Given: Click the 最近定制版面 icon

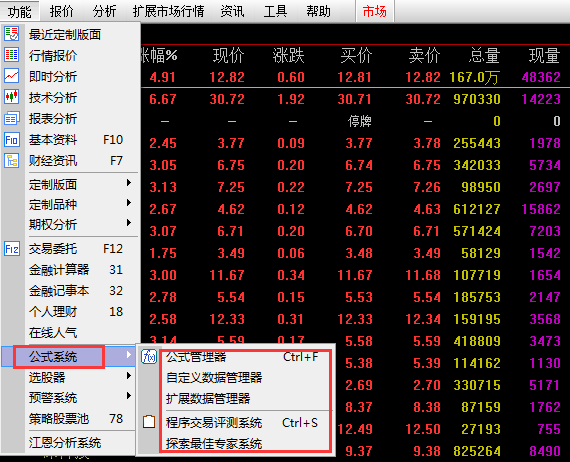Looking at the screenshot, I should coord(12,33).
